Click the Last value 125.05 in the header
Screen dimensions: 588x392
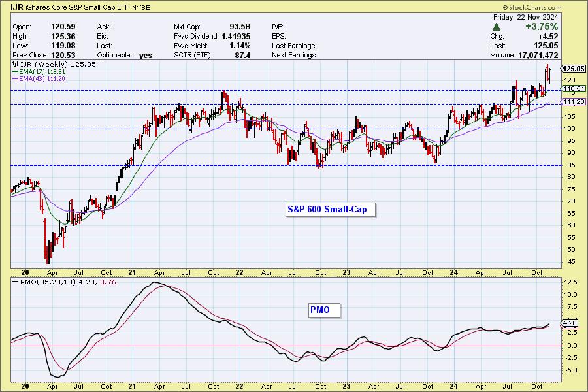point(546,46)
